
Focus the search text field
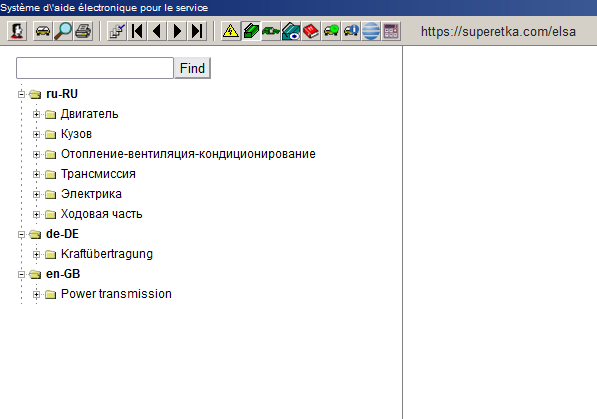95,68
